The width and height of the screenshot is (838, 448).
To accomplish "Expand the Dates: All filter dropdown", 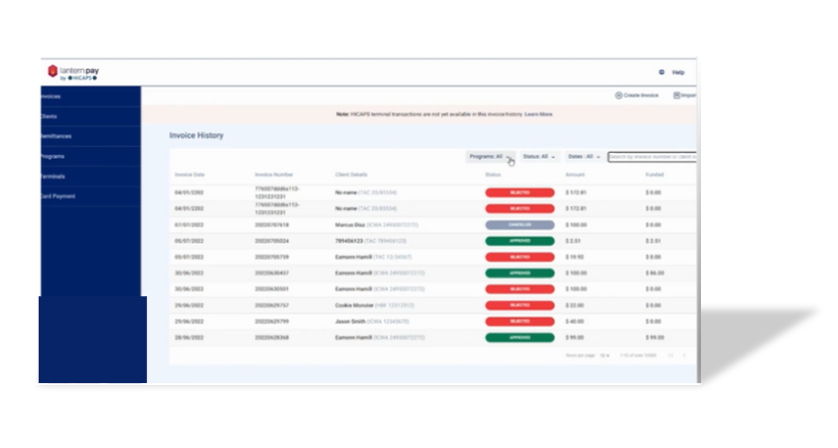I will pyautogui.click(x=583, y=157).
